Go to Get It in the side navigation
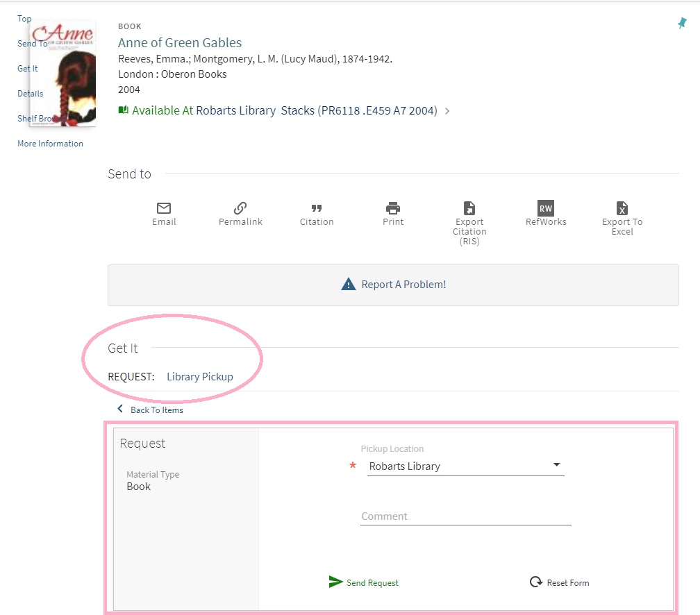This screenshot has width=700, height=615. coord(28,68)
